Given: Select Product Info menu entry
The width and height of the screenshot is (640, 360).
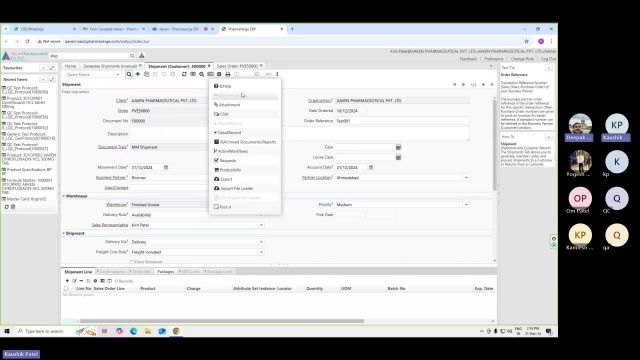Looking at the screenshot, I should [245, 170].
